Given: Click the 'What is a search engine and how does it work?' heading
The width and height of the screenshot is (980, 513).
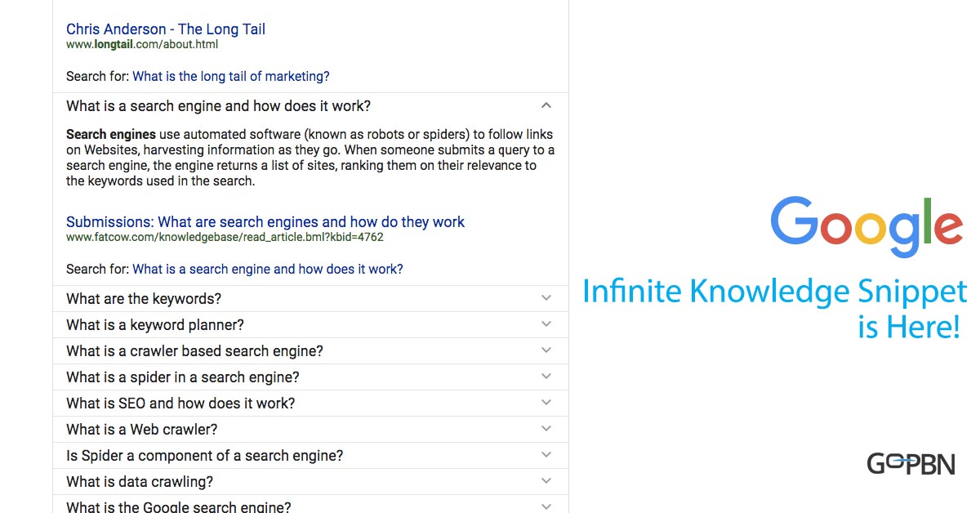Looking at the screenshot, I should pyautogui.click(x=218, y=106).
